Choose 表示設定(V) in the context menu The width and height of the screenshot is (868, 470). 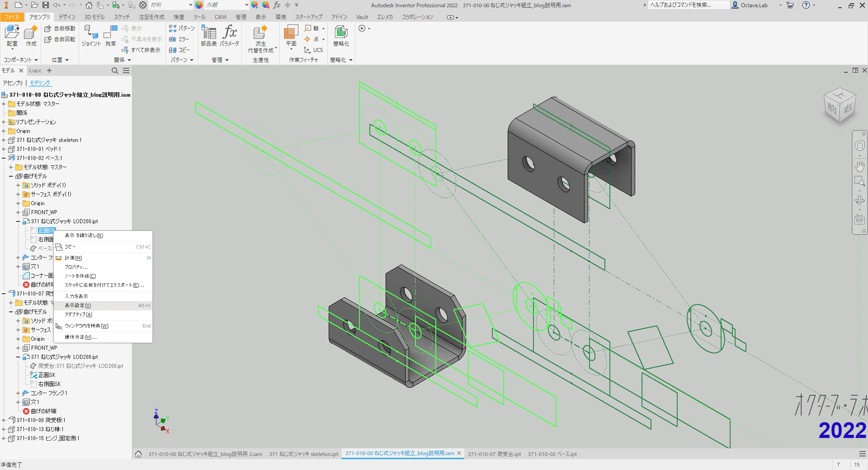tap(103, 305)
